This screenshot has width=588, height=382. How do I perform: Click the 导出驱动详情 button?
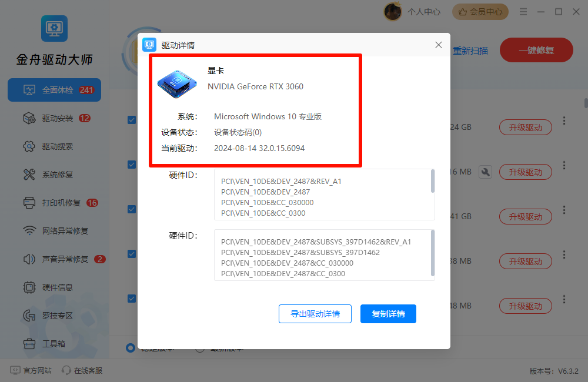315,314
